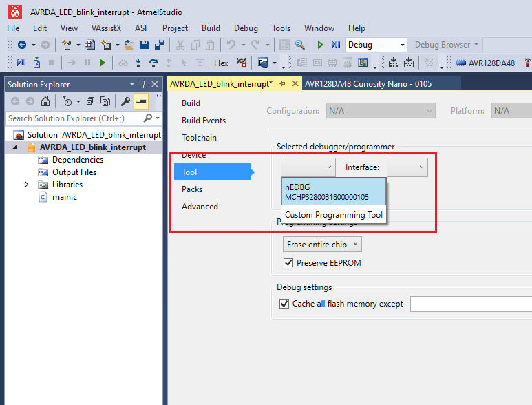
Task: Click the New Project icon
Action: (x=67, y=45)
